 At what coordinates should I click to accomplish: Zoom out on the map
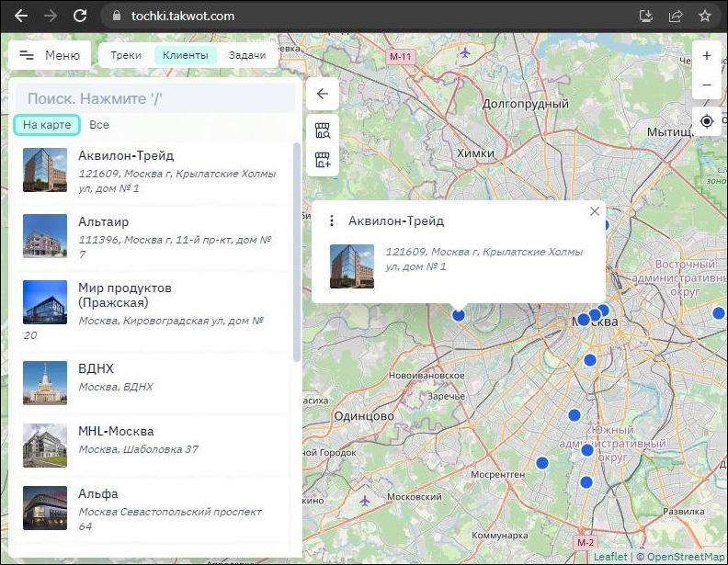[x=706, y=85]
